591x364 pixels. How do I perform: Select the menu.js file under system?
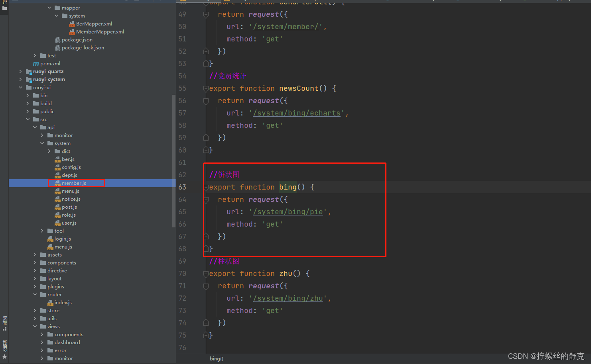pos(71,191)
